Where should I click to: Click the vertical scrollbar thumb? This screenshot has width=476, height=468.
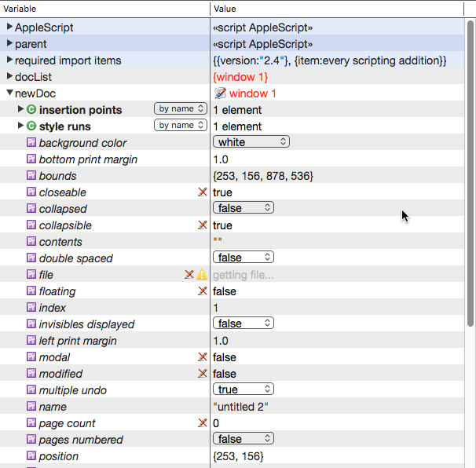point(470,173)
